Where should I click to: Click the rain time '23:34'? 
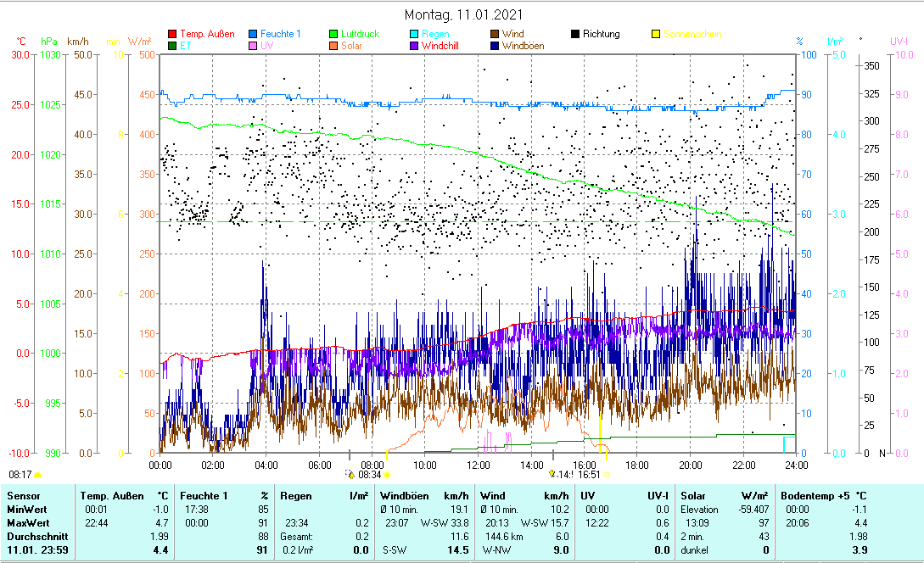[296, 523]
